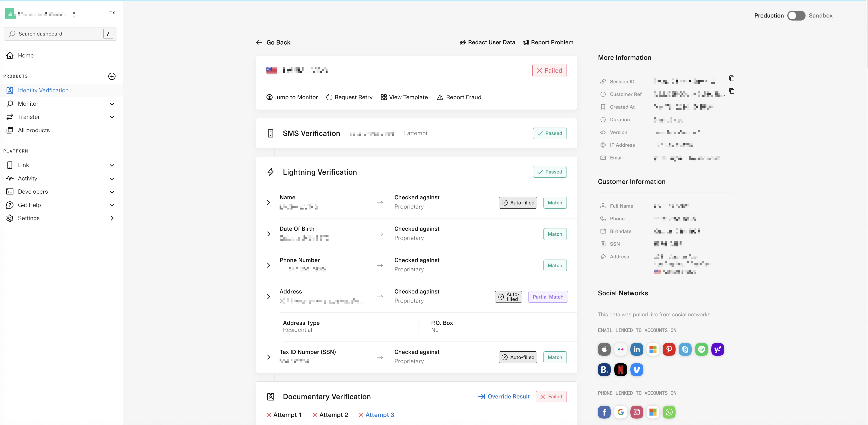
Task: Expand the Developers sidebar section
Action: pos(112,192)
